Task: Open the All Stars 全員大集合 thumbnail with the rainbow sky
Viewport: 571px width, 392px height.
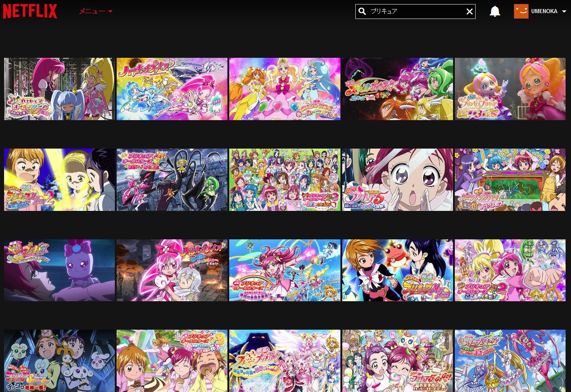Action: coord(285,271)
